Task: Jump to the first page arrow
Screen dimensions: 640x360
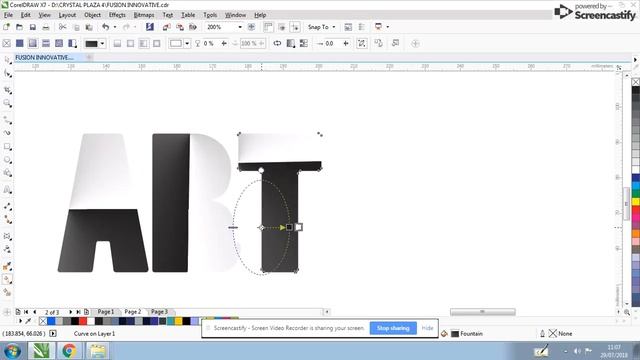Action: [26, 312]
